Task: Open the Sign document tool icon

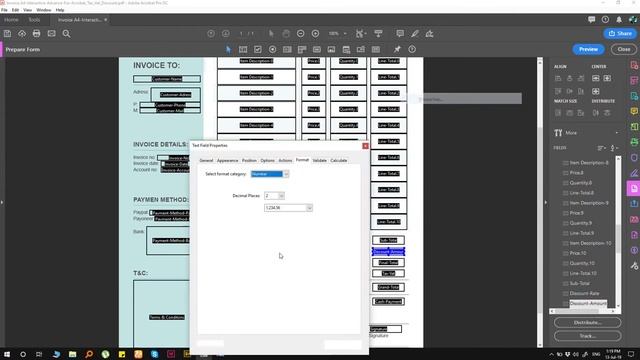Action: (429, 34)
